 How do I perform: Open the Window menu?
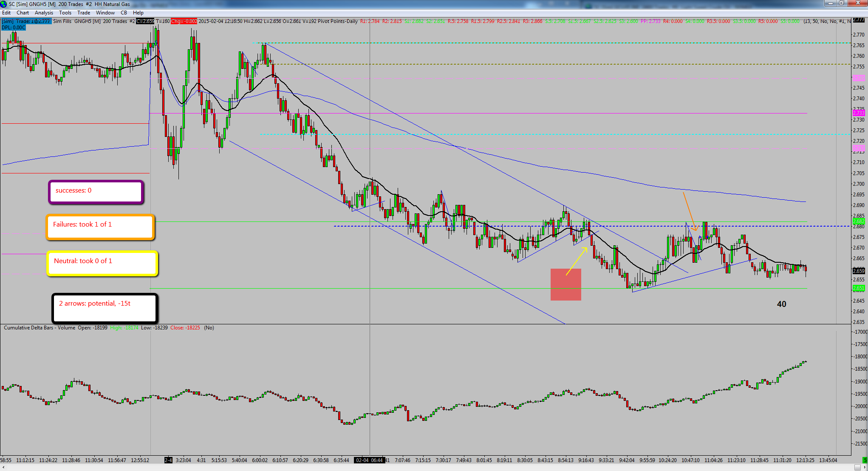[x=105, y=13]
